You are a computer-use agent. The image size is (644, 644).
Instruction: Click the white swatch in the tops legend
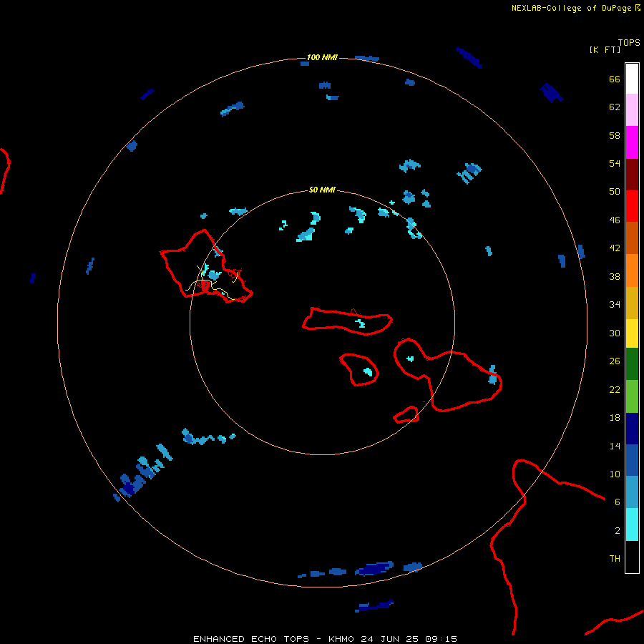coord(632,79)
